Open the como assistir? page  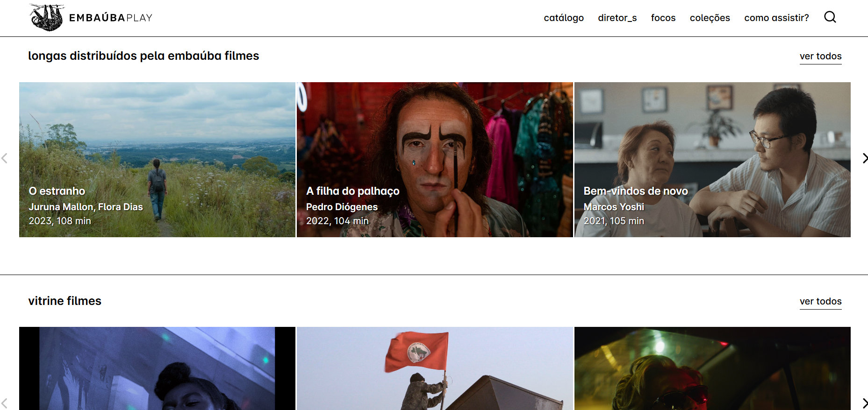[776, 18]
